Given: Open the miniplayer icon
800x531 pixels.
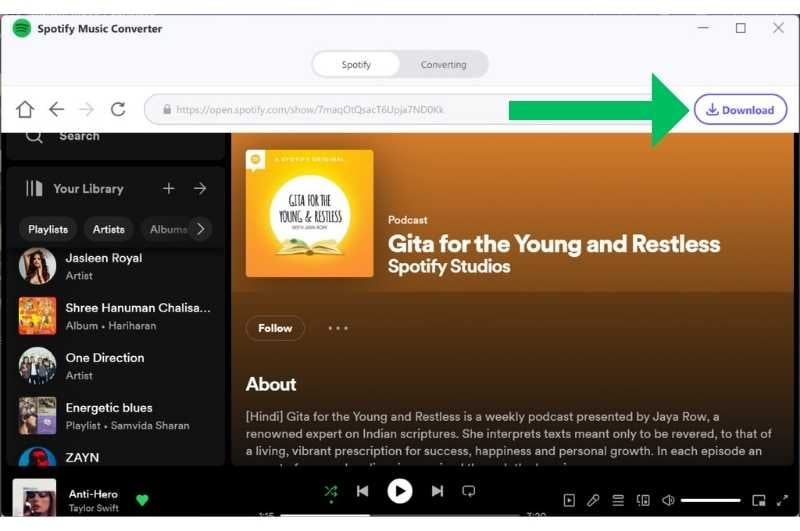Looking at the screenshot, I should tap(759, 500).
